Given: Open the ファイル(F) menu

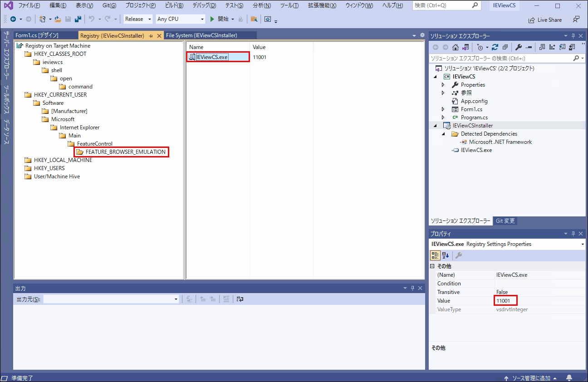Looking at the screenshot, I should [29, 5].
